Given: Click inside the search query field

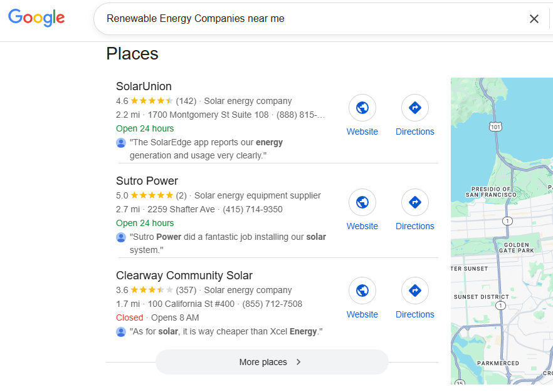Looking at the screenshot, I should (301, 19).
